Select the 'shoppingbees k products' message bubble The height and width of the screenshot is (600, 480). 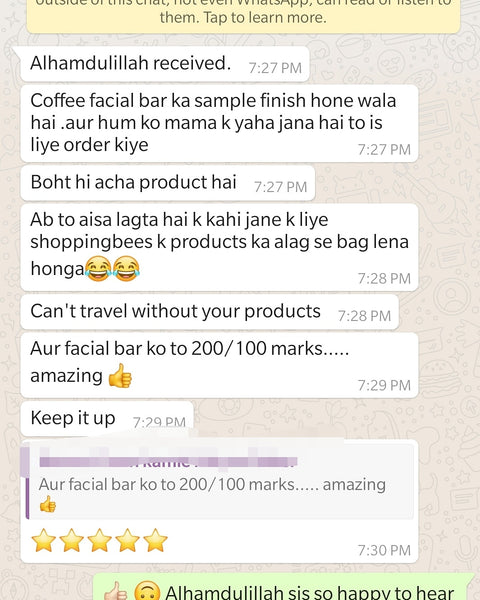[219, 248]
